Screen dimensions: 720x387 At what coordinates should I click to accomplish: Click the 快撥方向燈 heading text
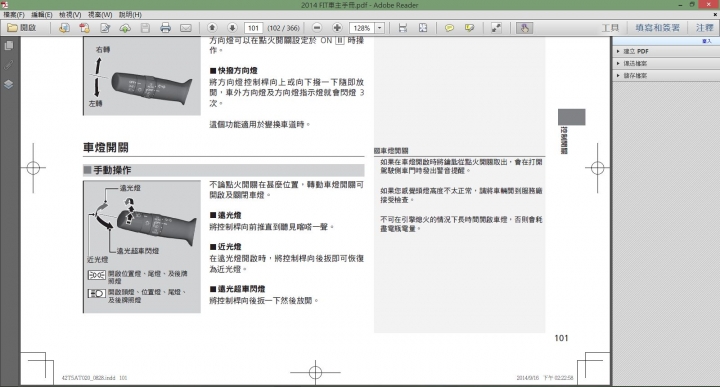237,70
